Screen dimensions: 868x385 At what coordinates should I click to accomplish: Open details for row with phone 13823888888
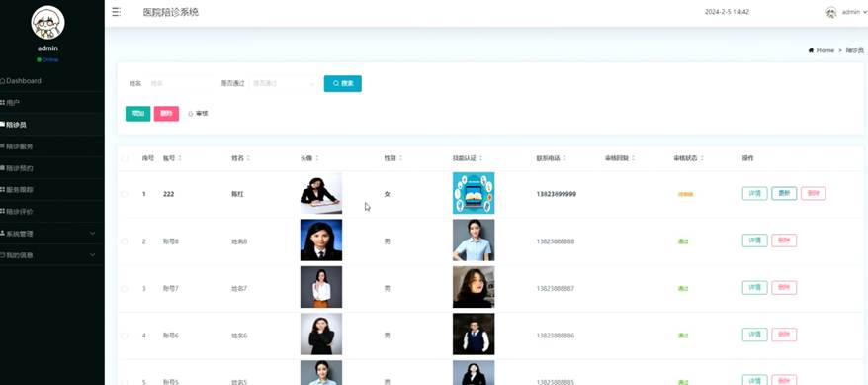[x=754, y=241]
